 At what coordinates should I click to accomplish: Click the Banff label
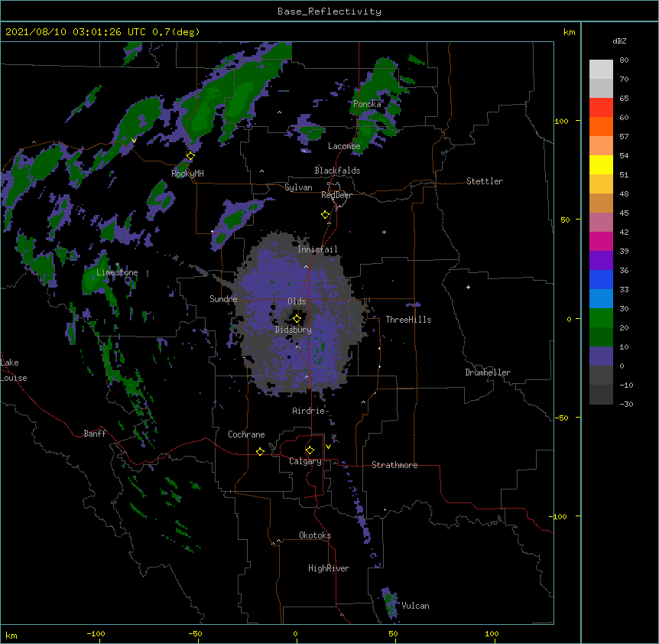[x=95, y=434]
